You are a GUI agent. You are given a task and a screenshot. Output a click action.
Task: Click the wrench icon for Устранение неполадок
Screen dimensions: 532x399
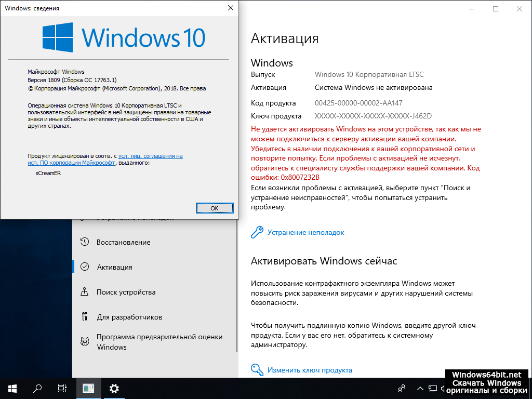pyautogui.click(x=257, y=232)
